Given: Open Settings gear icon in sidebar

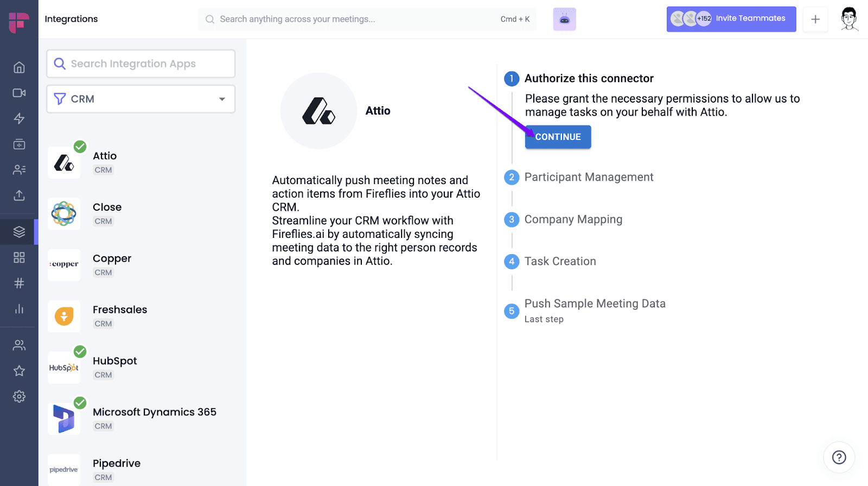Looking at the screenshot, I should point(19,396).
